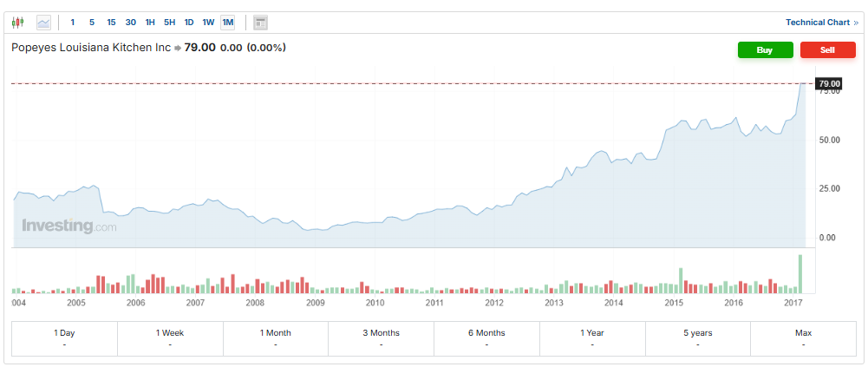
Task: Select the 1D daily interval
Action: tap(189, 23)
